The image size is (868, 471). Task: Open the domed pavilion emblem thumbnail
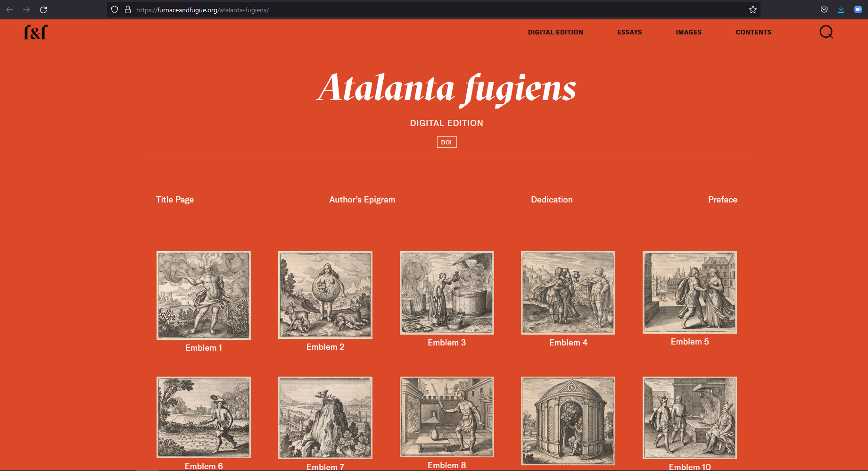568,421
